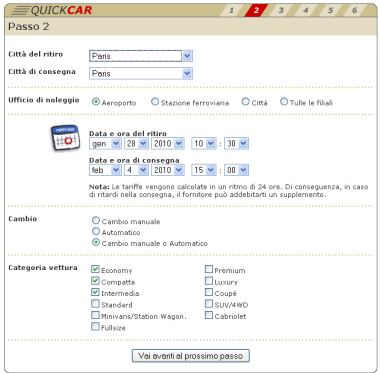Select Automatico transmission option
380x373 pixels.
[96, 231]
